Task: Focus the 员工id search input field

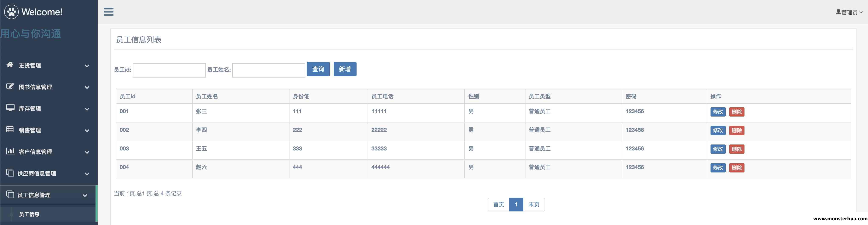Action: pos(169,70)
